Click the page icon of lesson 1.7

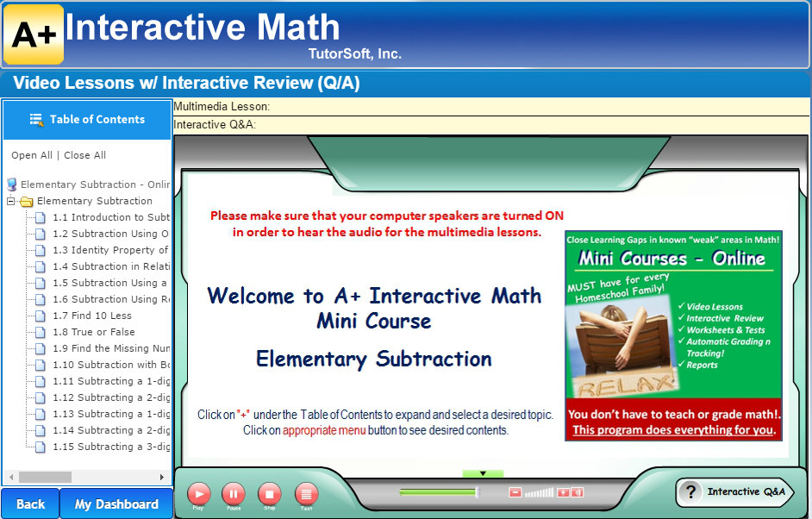coord(40,316)
